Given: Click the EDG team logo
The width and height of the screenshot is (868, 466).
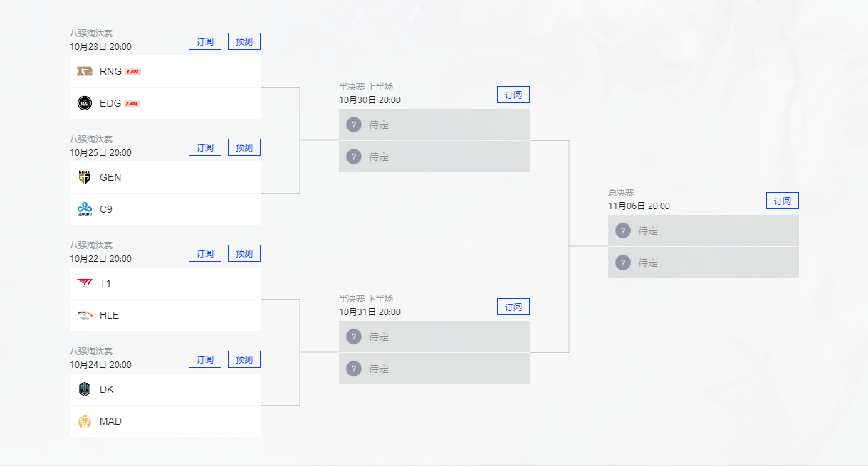Looking at the screenshot, I should pos(85,103).
